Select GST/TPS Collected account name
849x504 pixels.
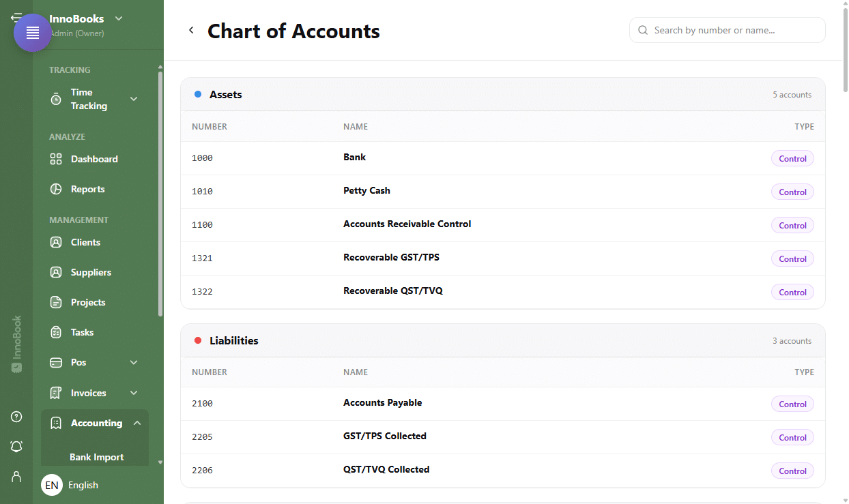coord(385,436)
